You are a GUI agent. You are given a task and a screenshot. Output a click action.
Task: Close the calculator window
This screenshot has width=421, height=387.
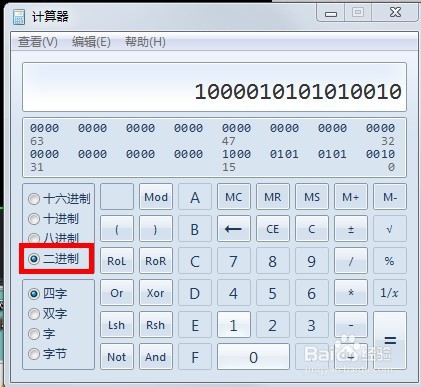coord(395,13)
